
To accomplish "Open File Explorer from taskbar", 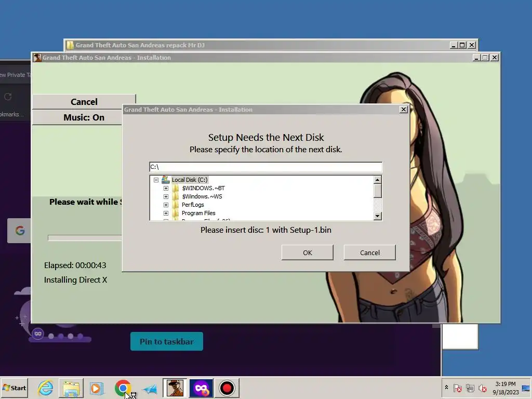I will coord(71,388).
